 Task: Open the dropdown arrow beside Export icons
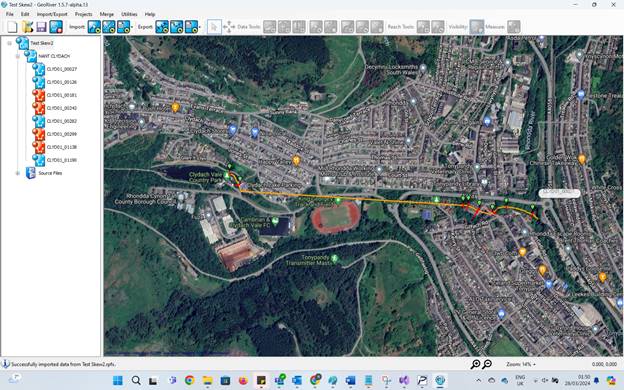(x=200, y=27)
